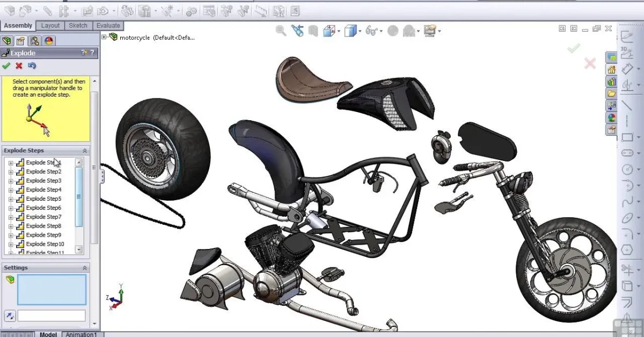The height and width of the screenshot is (337, 644).
Task: Click the Apply Scene icon
Action: [408, 31]
